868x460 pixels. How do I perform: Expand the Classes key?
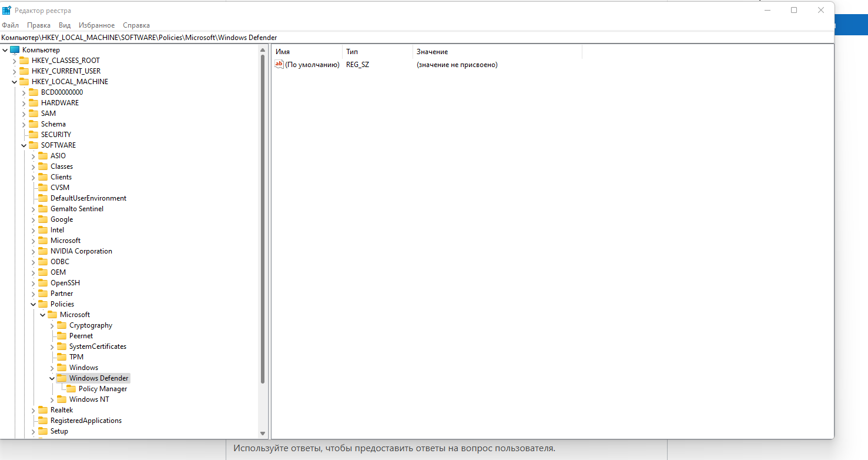(33, 166)
